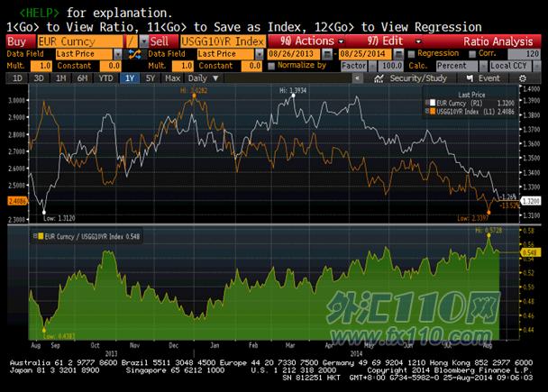Collapse the toolbar with the left arrow
The width and height of the screenshot is (548, 392).
point(357,78)
